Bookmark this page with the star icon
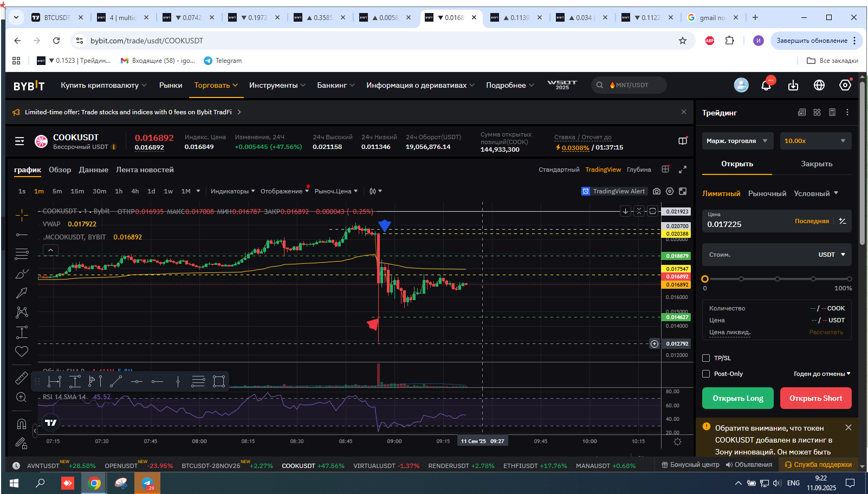Viewport: 868px width, 494px height. pyautogui.click(x=683, y=41)
